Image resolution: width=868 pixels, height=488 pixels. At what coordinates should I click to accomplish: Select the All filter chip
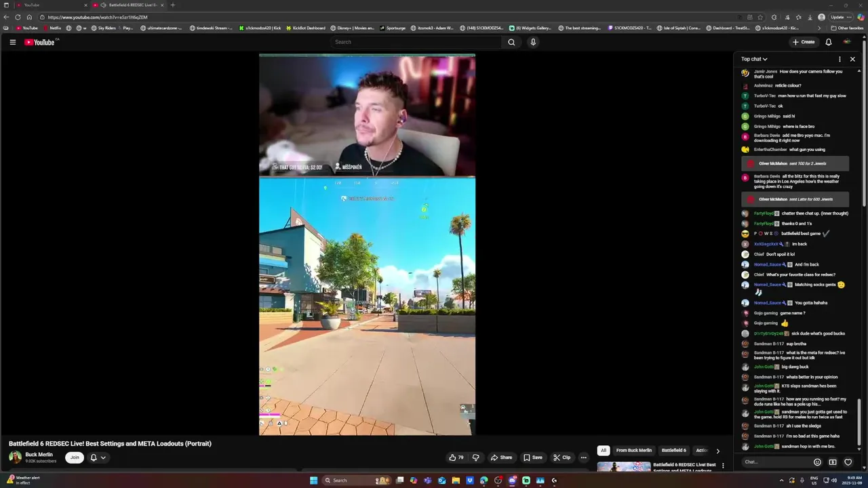click(x=603, y=450)
